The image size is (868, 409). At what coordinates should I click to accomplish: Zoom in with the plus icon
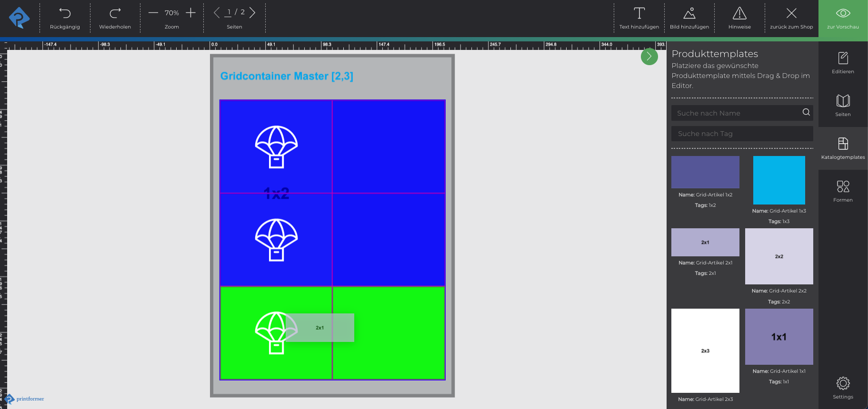tap(190, 13)
